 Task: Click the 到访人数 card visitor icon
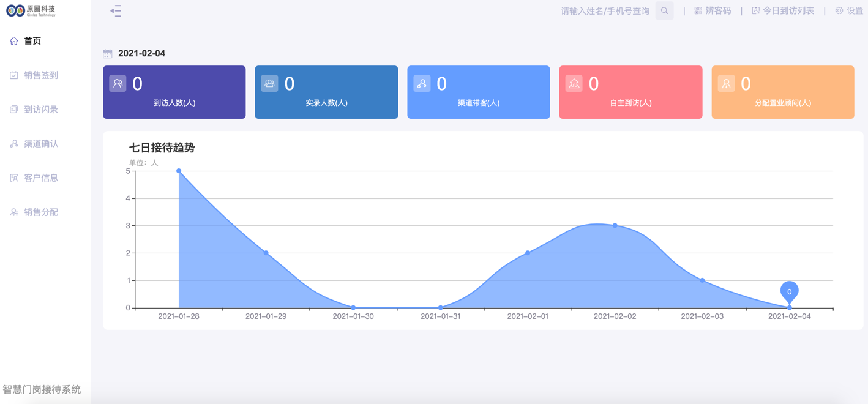118,83
